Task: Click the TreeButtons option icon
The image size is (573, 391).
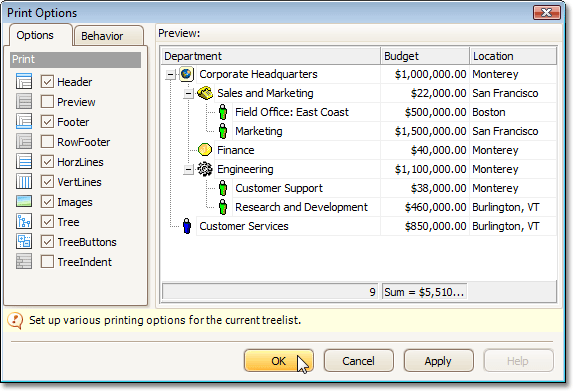Action: 24,242
